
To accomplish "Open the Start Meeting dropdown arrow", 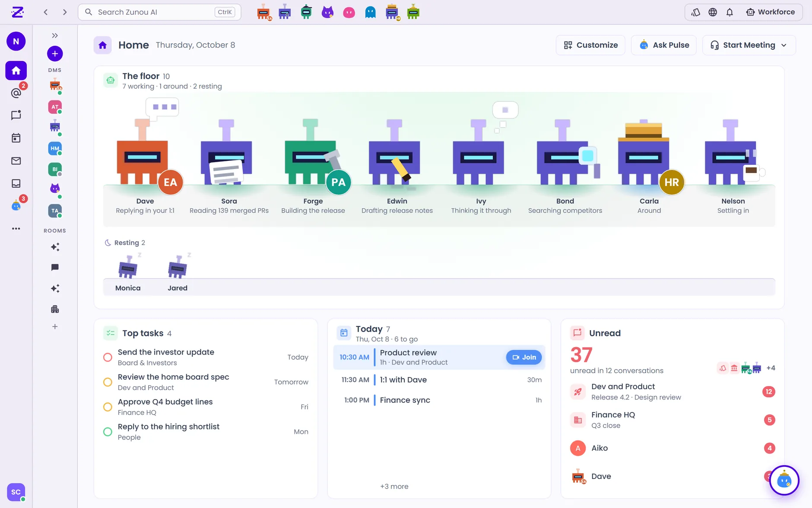I will tap(784, 45).
